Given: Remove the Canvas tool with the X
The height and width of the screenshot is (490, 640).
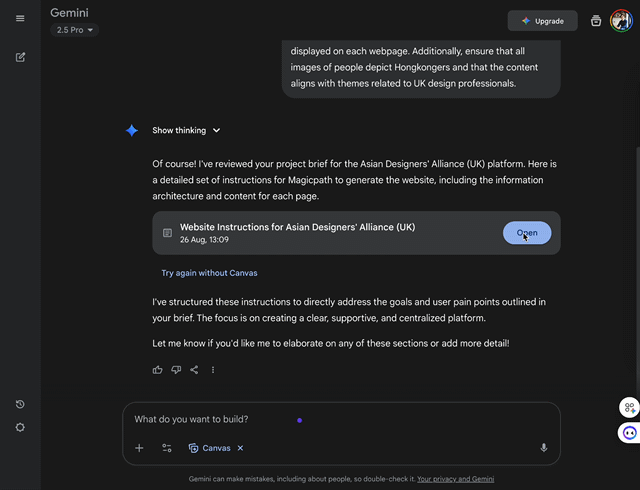Looking at the screenshot, I should (240, 448).
